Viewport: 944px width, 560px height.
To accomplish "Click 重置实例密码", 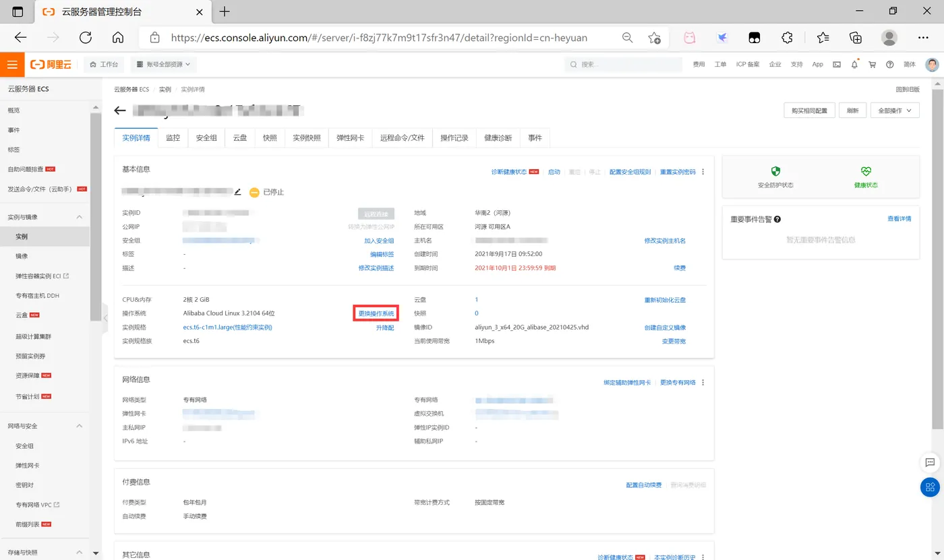I will point(678,172).
